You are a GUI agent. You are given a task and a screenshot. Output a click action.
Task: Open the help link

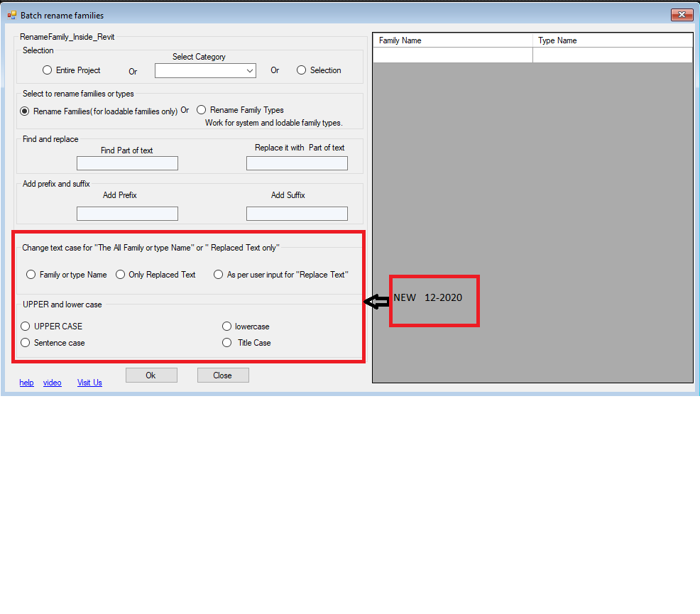[x=27, y=383]
